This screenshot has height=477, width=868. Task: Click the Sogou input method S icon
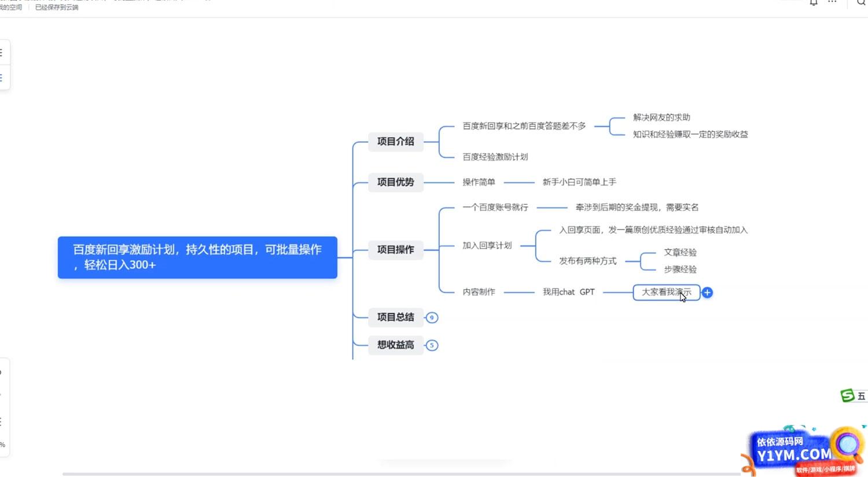point(847,395)
